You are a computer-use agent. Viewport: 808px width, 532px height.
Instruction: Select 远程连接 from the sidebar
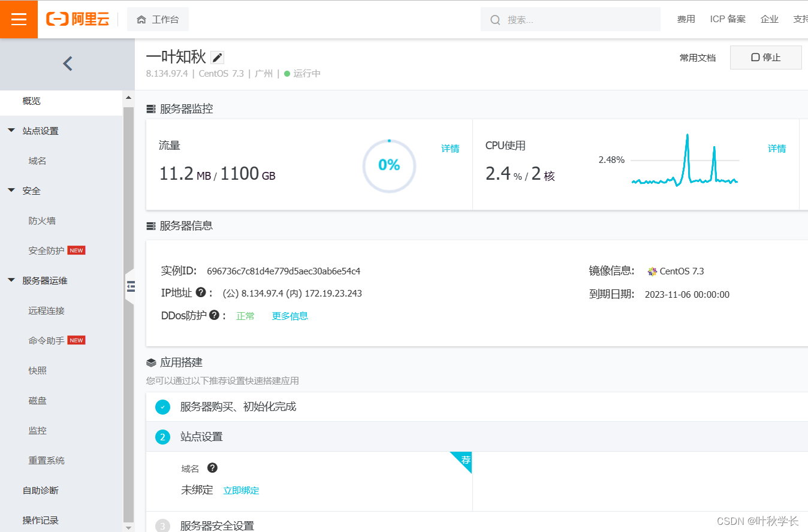coord(46,310)
